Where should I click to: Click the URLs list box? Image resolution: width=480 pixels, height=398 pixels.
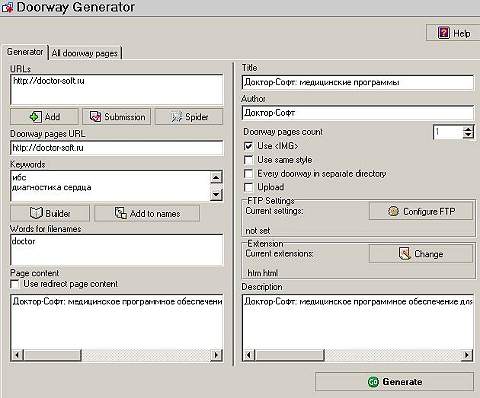pos(117,90)
